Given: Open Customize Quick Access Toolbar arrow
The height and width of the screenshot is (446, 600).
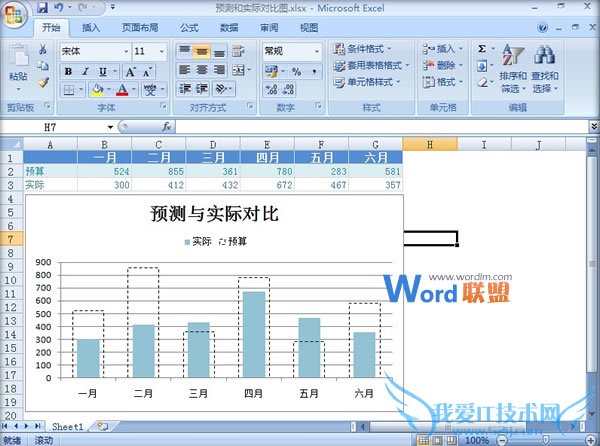Looking at the screenshot, I should (x=112, y=7).
